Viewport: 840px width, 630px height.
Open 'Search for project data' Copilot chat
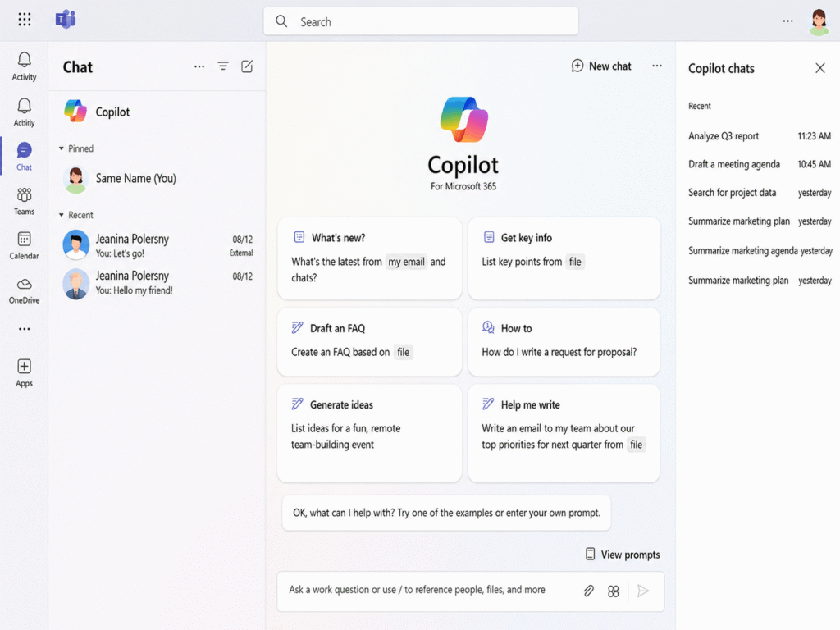pyautogui.click(x=760, y=193)
